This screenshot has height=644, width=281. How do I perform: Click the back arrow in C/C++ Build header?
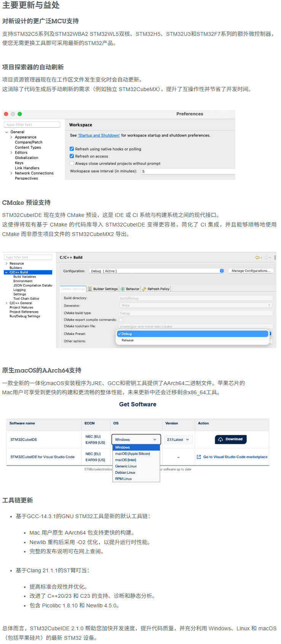tap(257, 258)
